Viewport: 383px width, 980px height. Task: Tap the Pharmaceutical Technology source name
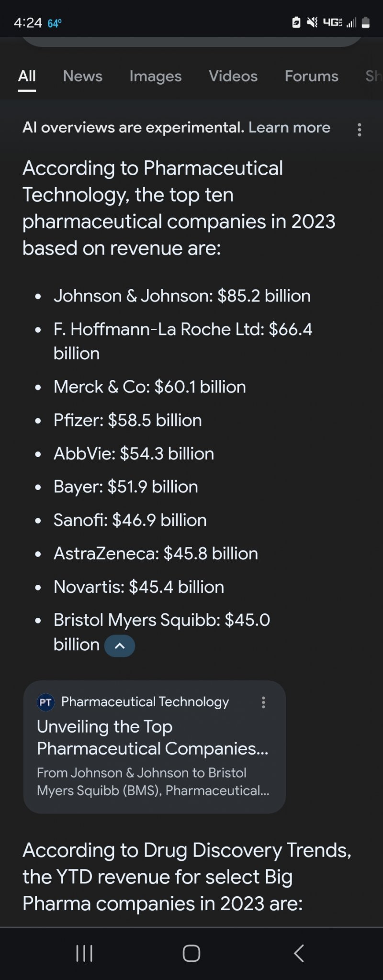pos(145,702)
